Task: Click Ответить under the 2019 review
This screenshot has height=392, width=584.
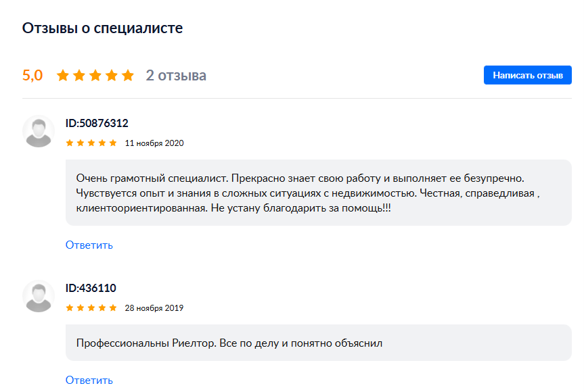Action: [x=89, y=380]
